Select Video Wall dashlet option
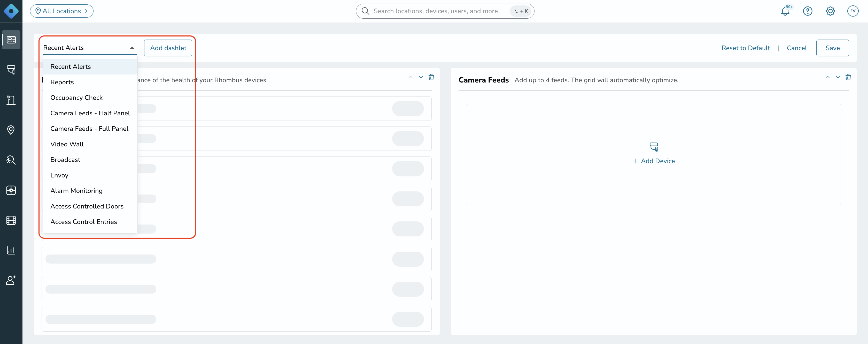The height and width of the screenshot is (344, 868). click(x=90, y=144)
